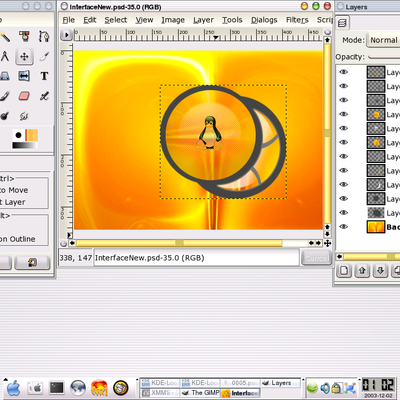The height and width of the screenshot is (400, 400).
Task: Switch to The GIMP taskbar entry
Action: click(200, 393)
